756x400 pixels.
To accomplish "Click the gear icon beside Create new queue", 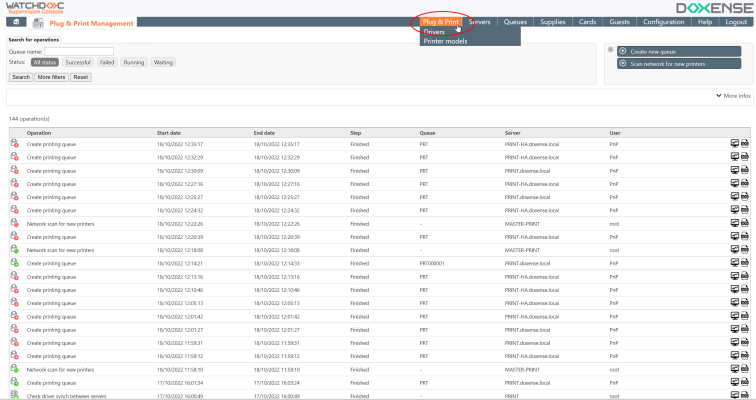I will (x=609, y=49).
